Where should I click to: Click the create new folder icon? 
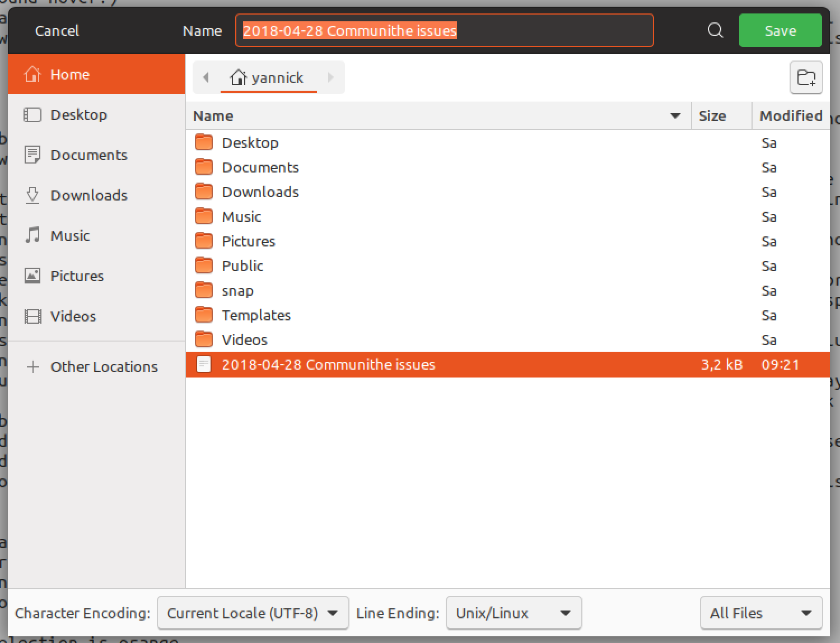point(806,77)
